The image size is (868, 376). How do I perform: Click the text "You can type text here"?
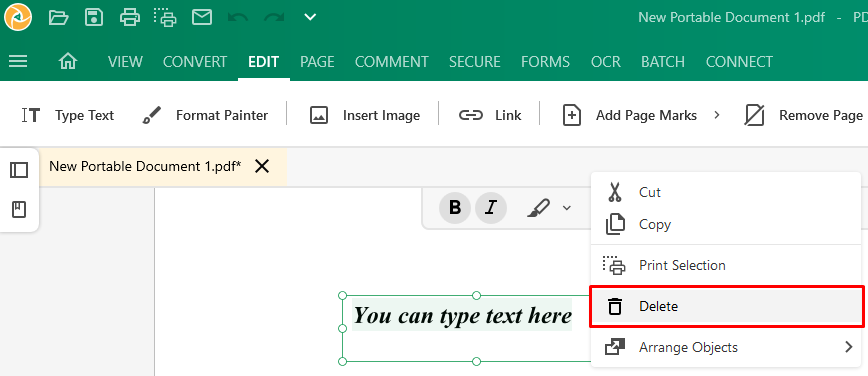point(462,316)
